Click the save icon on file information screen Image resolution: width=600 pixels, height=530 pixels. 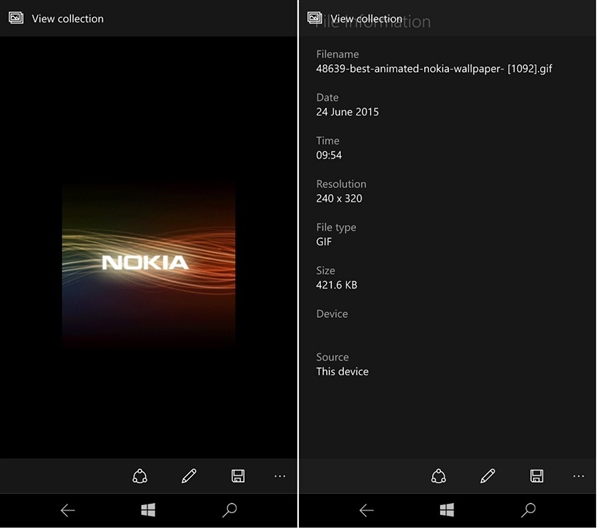[536, 476]
